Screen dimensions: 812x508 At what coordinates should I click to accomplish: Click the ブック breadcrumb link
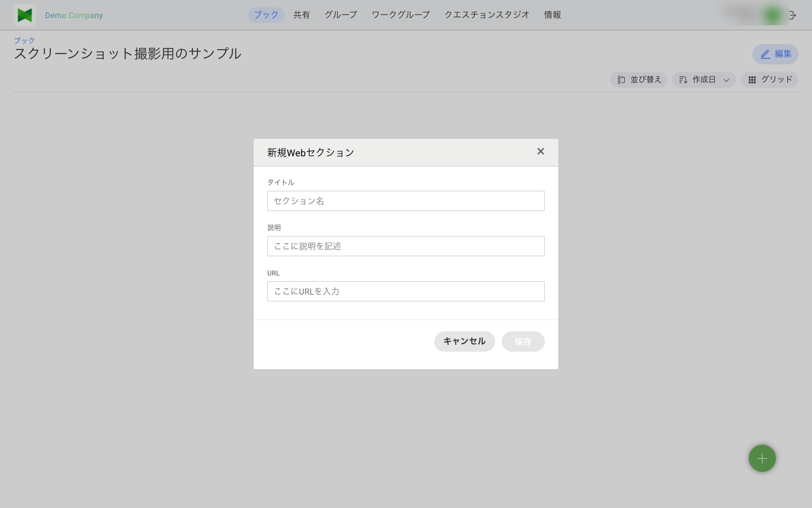tap(24, 41)
